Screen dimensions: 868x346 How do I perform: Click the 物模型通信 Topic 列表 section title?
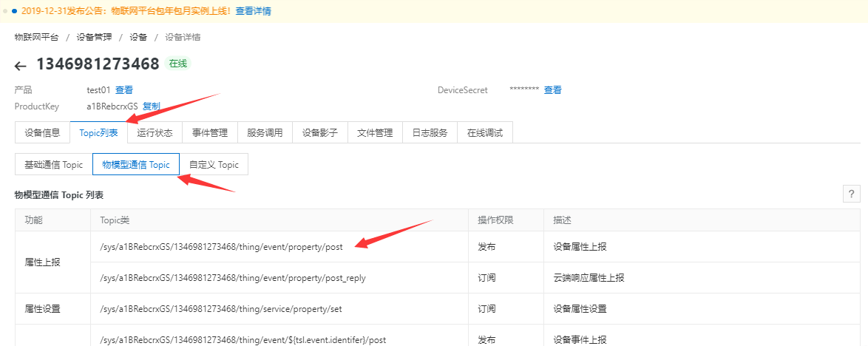point(58,195)
